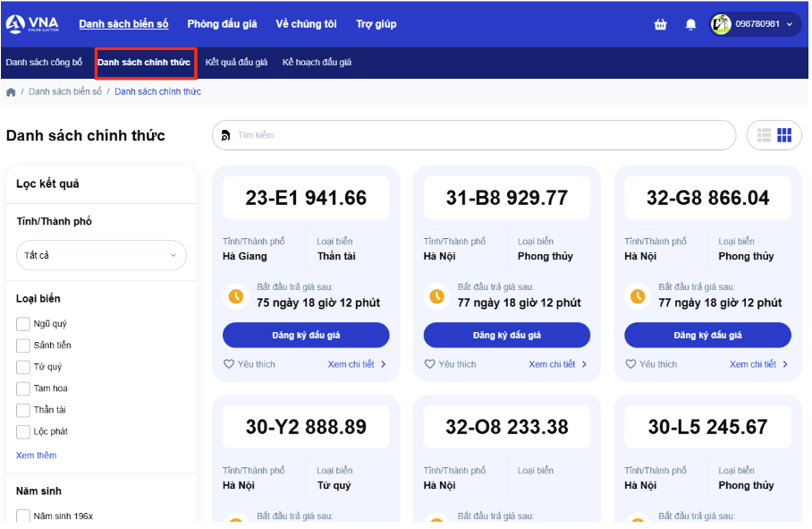The height and width of the screenshot is (529, 812).
Task: Open the shopping basket icon
Action: 660,24
